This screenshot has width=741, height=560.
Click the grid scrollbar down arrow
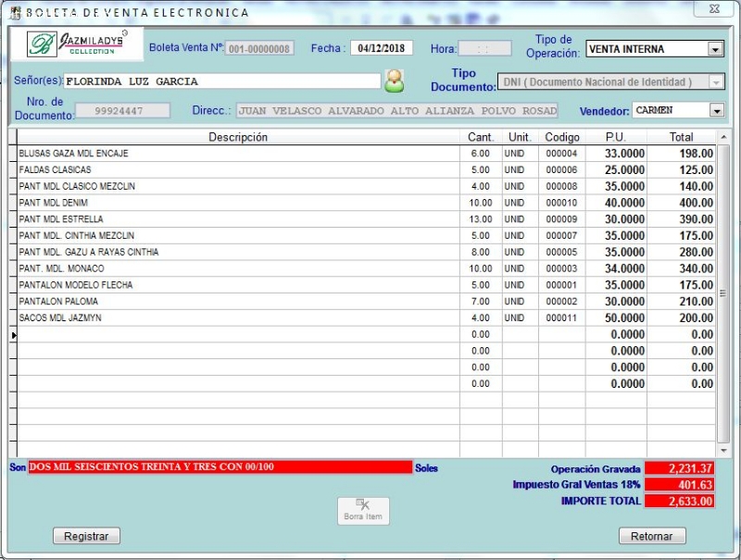[x=723, y=451]
